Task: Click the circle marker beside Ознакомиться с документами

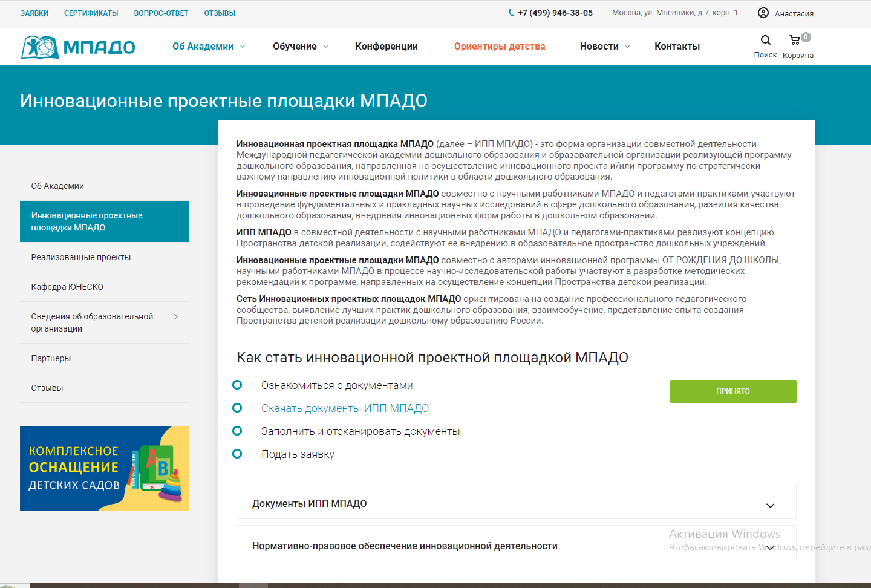Action: (237, 385)
